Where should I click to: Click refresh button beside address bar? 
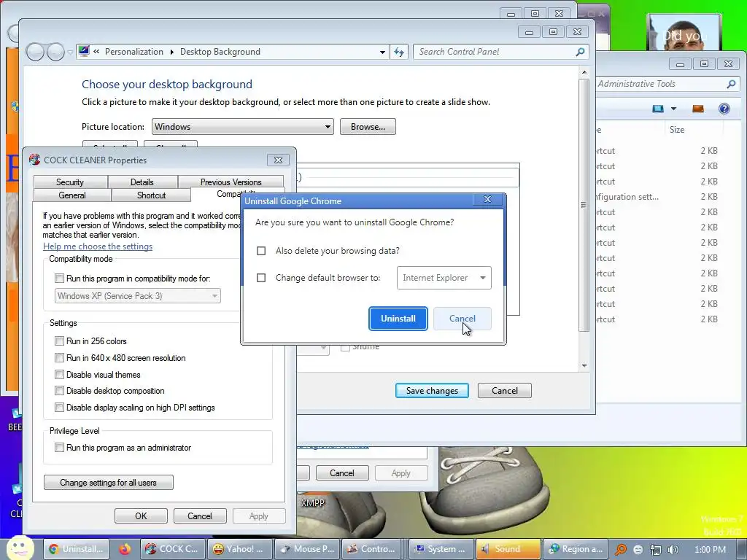[x=399, y=52]
